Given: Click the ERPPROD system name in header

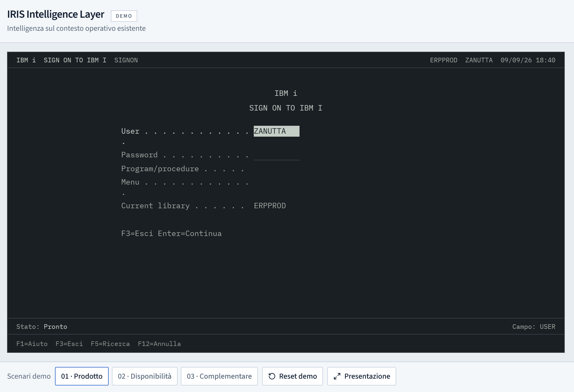Looking at the screenshot, I should pyautogui.click(x=444, y=60).
